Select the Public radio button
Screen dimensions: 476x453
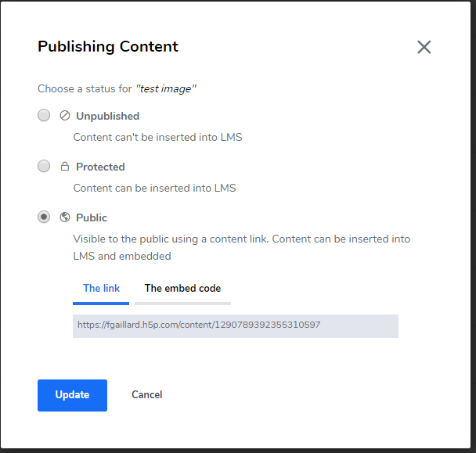(44, 218)
